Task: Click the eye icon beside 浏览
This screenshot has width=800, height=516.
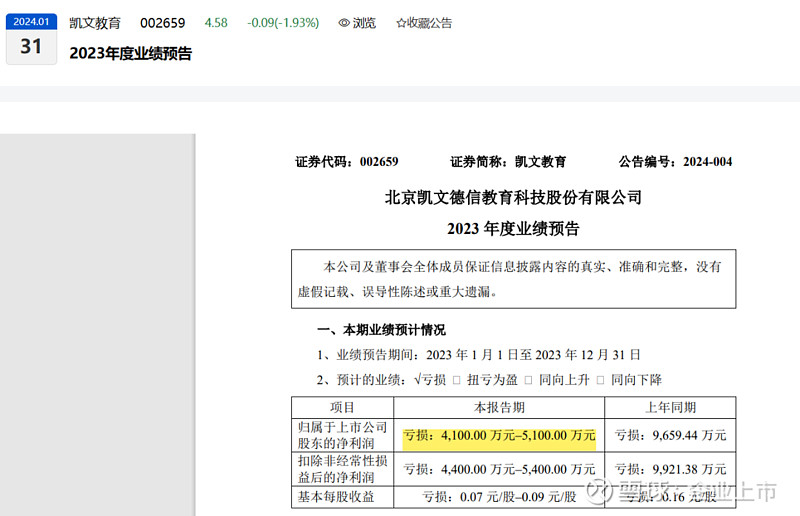Action: point(344,23)
